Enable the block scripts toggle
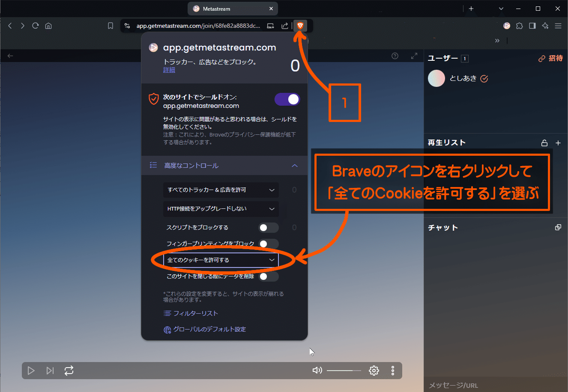This screenshot has height=392, width=568. 269,228
